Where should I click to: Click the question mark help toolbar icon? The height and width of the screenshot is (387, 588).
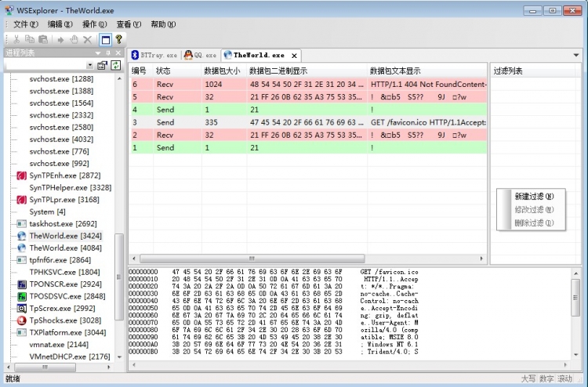click(x=119, y=39)
